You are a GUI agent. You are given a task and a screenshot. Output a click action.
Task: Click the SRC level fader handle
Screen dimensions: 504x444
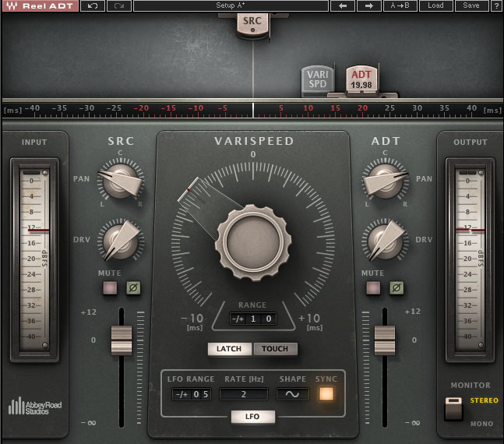tap(122, 340)
